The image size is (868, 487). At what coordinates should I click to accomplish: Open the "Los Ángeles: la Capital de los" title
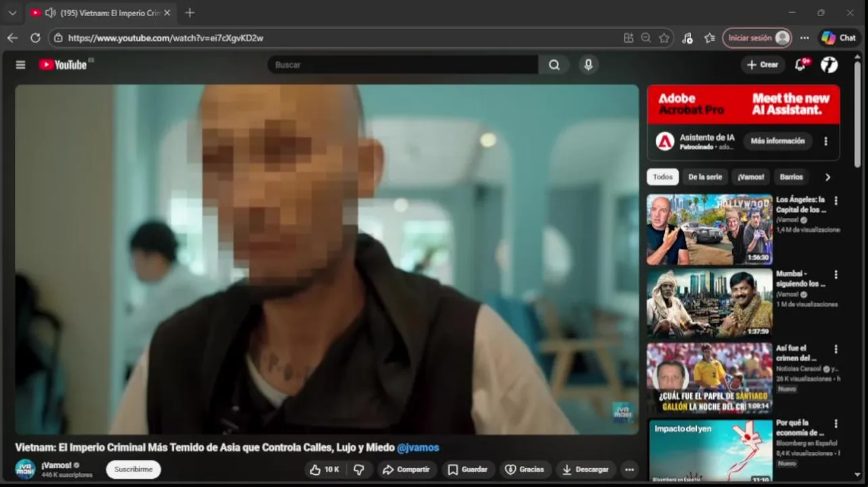801,204
